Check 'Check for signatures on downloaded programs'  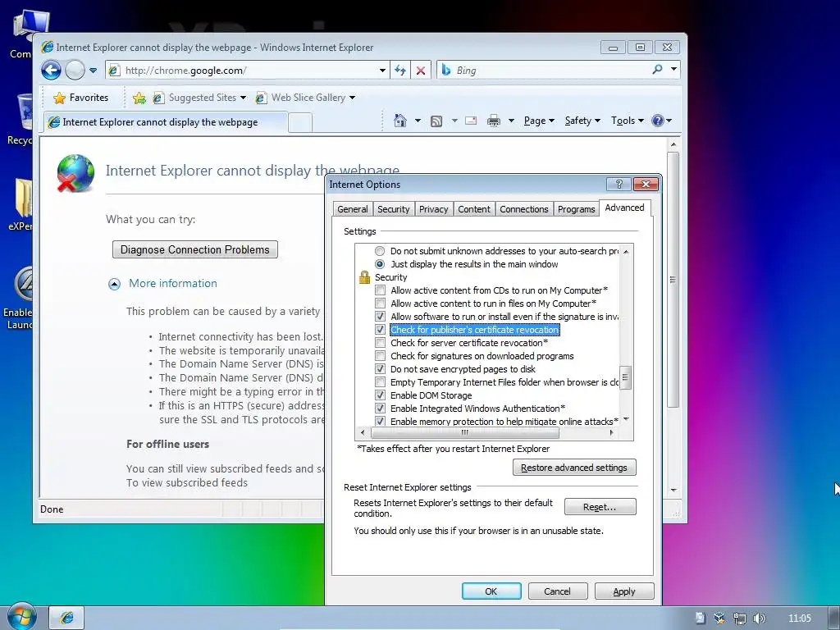380,356
